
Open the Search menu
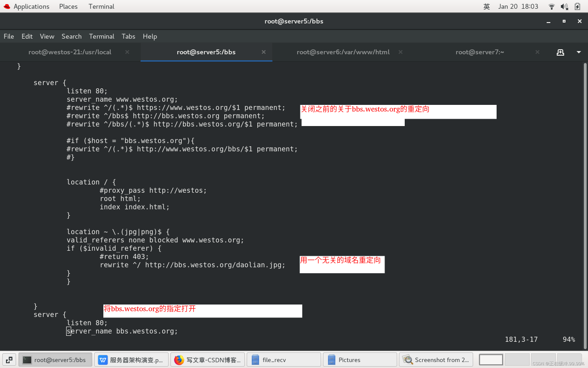[x=72, y=36]
